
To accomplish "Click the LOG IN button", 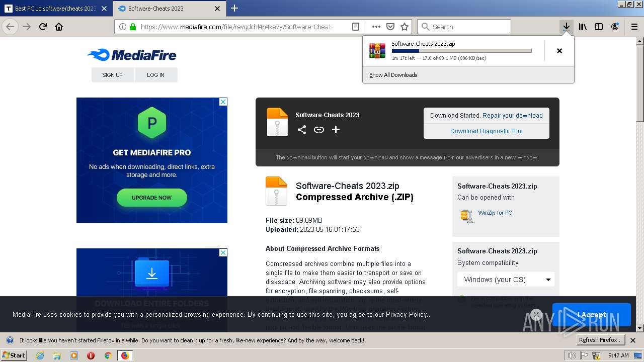I will click(155, 75).
